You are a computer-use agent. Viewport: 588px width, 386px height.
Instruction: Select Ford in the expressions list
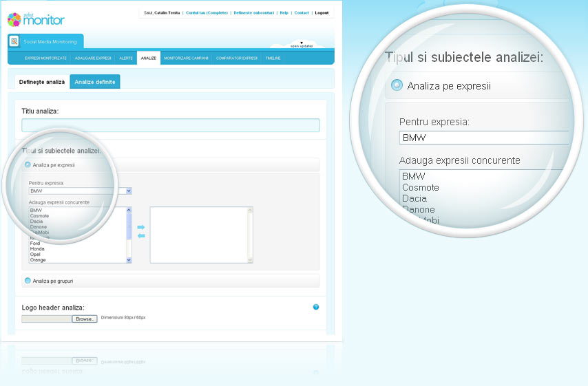[35, 243]
